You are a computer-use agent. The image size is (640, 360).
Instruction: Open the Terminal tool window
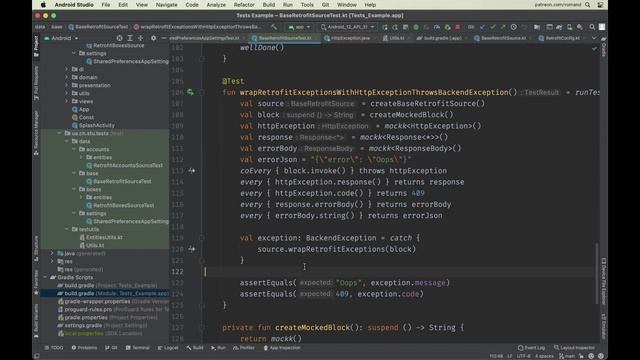[x=138, y=348]
